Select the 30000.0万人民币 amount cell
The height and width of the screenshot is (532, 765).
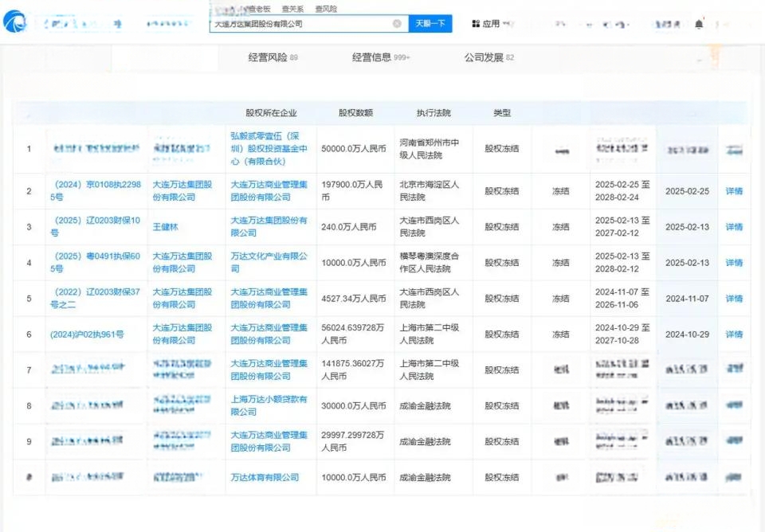coord(354,405)
